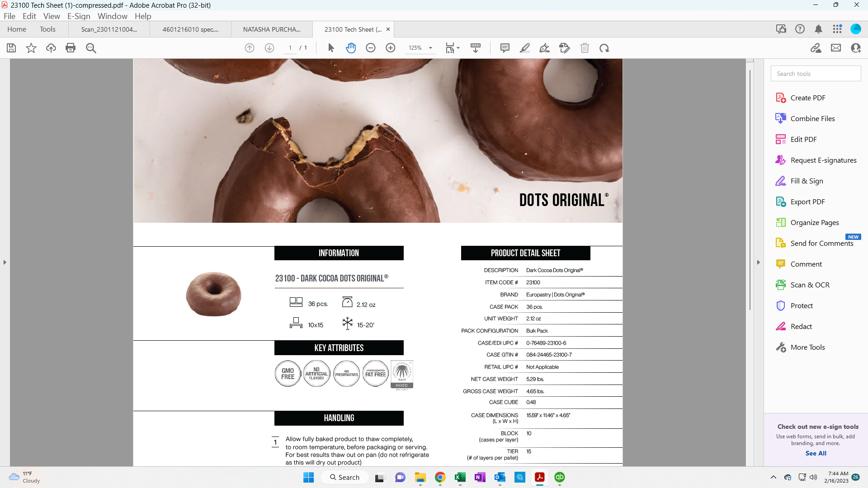Open the notifications bell
868x488 pixels.
tap(818, 29)
